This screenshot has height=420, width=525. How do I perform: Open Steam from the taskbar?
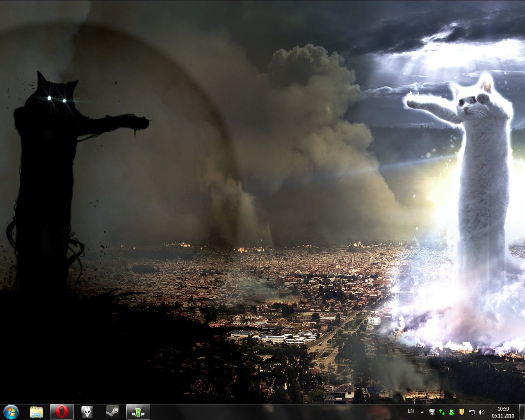(x=112, y=411)
